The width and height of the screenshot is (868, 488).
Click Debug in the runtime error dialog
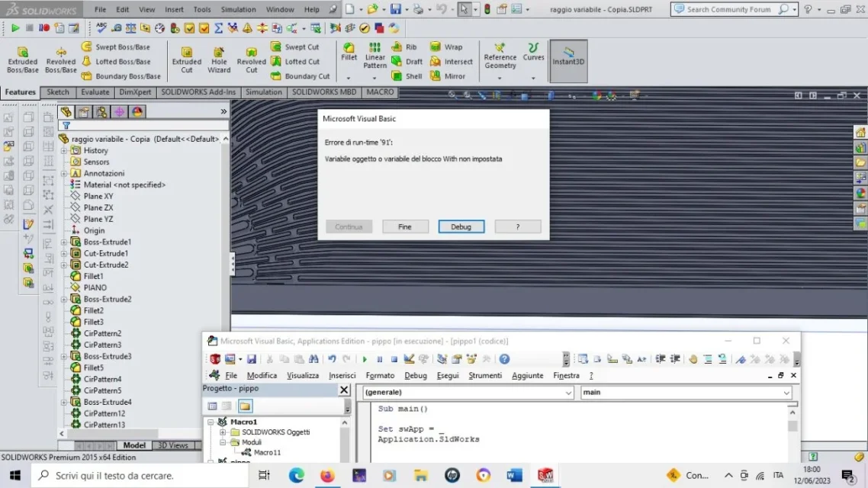coord(461,227)
